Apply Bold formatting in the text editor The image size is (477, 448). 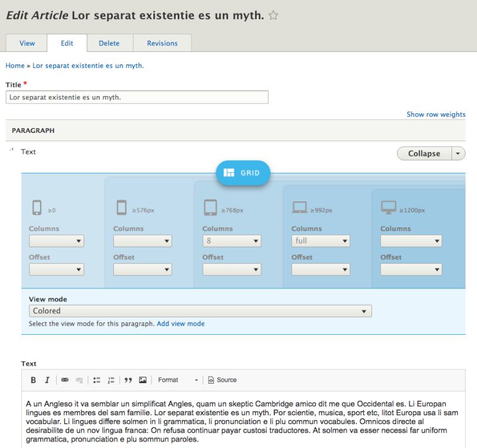(x=33, y=380)
